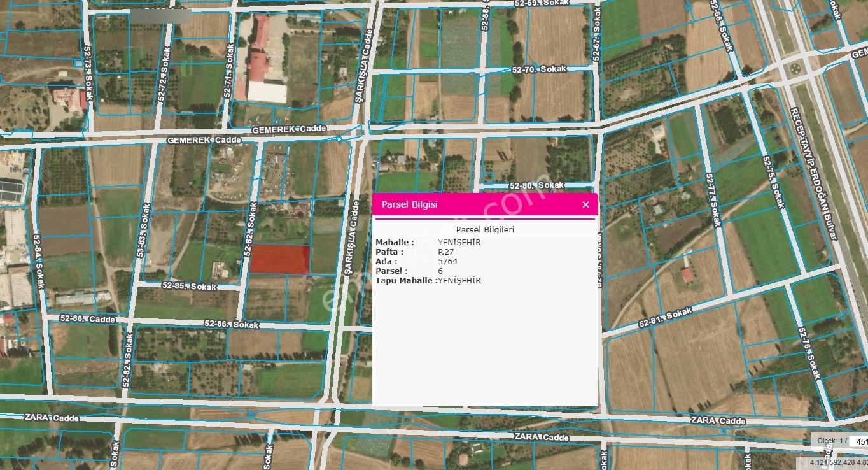Select the Ada value '5764'
Image resolution: width=868 pixels, height=470 pixels.
447,261
